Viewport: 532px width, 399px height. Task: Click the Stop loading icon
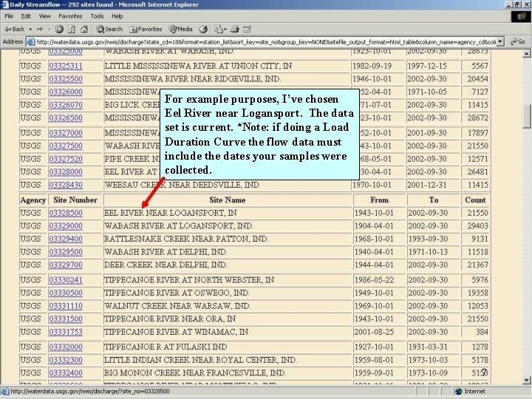point(59,29)
